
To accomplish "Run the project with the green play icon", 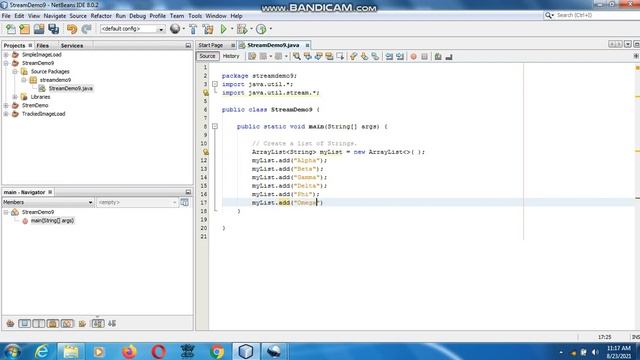I will click(x=223, y=29).
